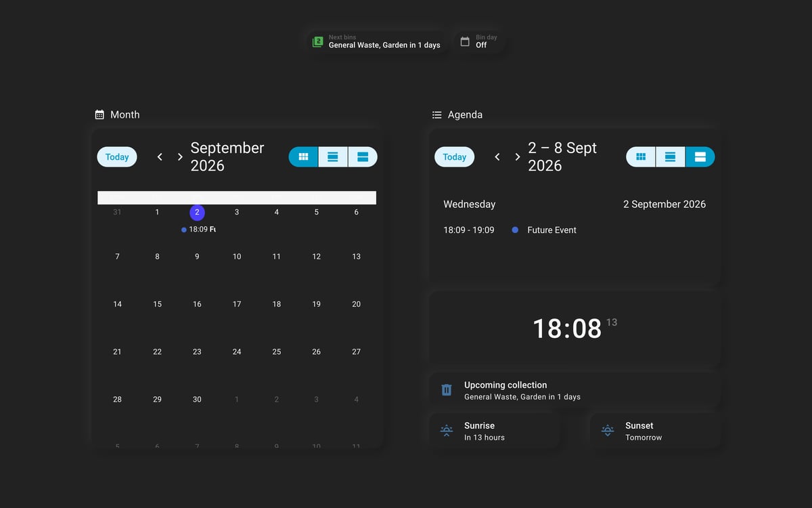The height and width of the screenshot is (508, 812).
Task: Select day 13 in September calendar
Action: click(357, 257)
